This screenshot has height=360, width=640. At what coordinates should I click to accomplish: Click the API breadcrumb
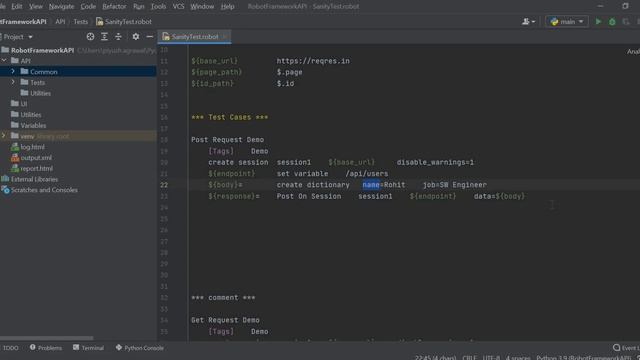coord(60,22)
